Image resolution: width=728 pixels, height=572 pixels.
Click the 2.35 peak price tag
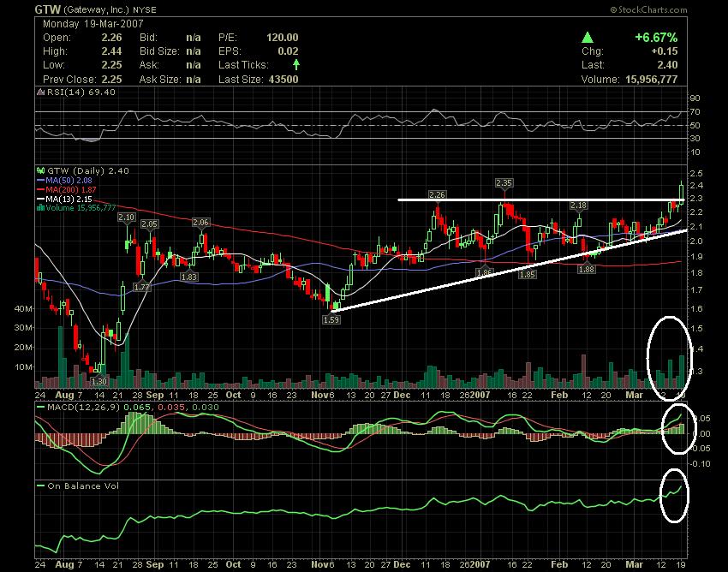point(504,183)
